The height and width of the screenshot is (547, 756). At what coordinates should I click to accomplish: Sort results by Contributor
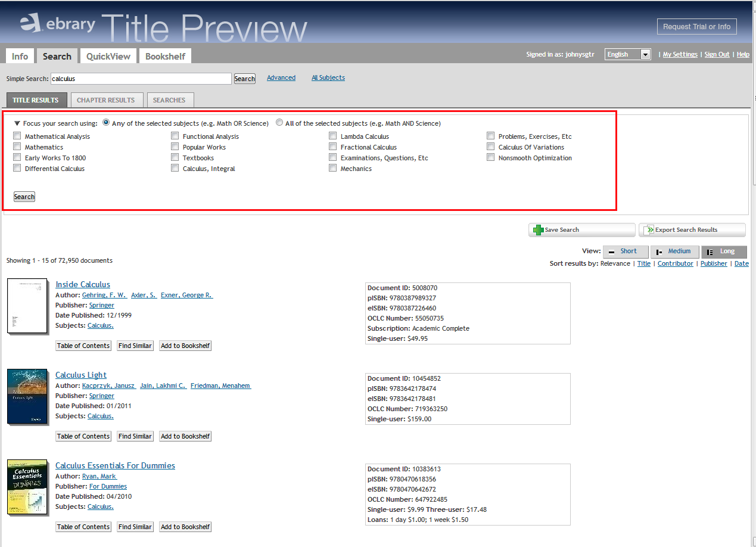tap(676, 263)
